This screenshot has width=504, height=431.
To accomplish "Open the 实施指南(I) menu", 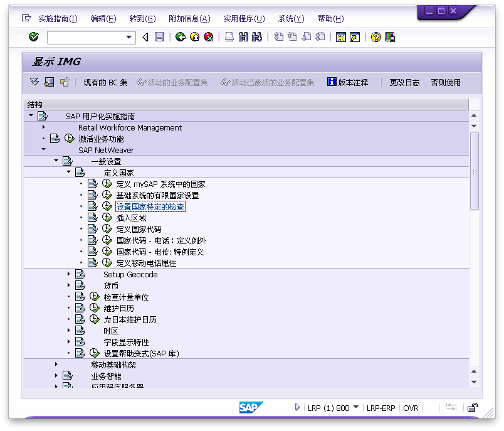I will 58,19.
